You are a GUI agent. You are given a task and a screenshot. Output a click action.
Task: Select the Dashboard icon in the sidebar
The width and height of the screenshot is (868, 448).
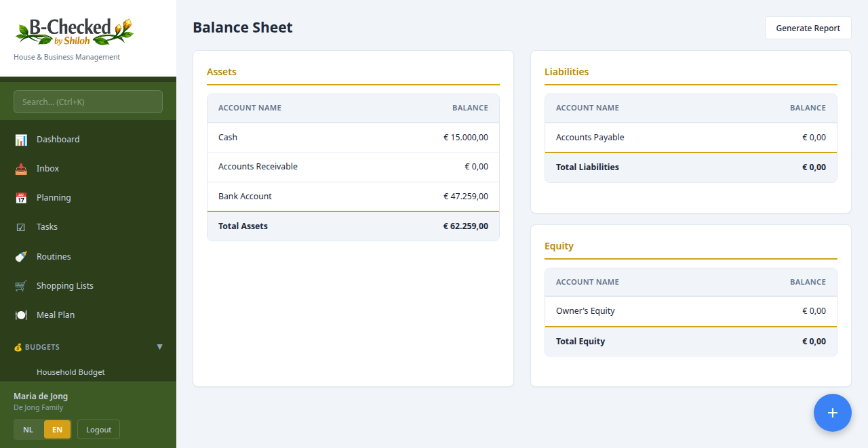click(20, 139)
